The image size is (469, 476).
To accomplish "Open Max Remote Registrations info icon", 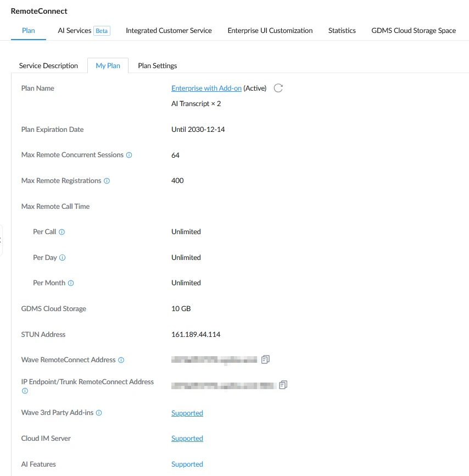I will click(x=107, y=181).
